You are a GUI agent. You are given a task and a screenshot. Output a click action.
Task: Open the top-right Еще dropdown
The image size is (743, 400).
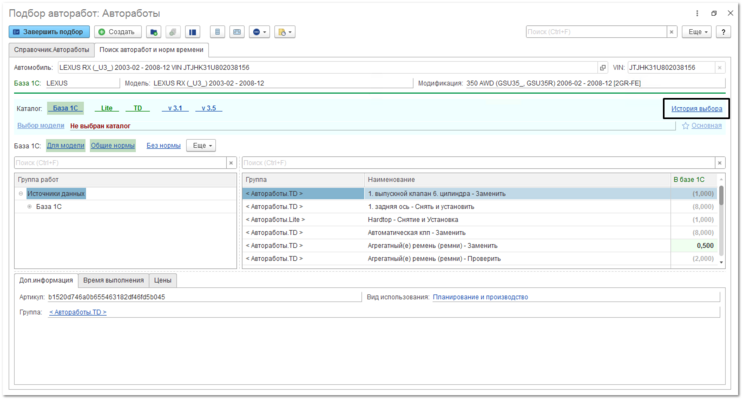point(697,32)
